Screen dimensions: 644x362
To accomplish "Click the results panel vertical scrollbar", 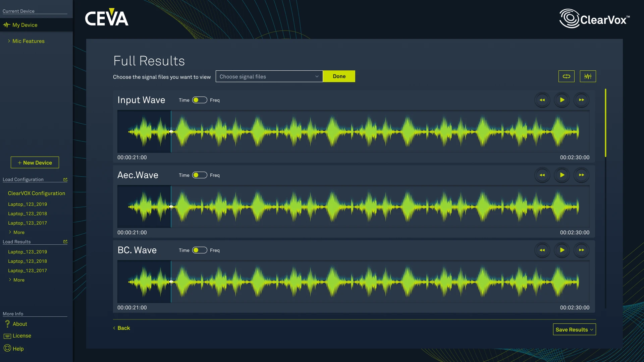I will [x=605, y=123].
